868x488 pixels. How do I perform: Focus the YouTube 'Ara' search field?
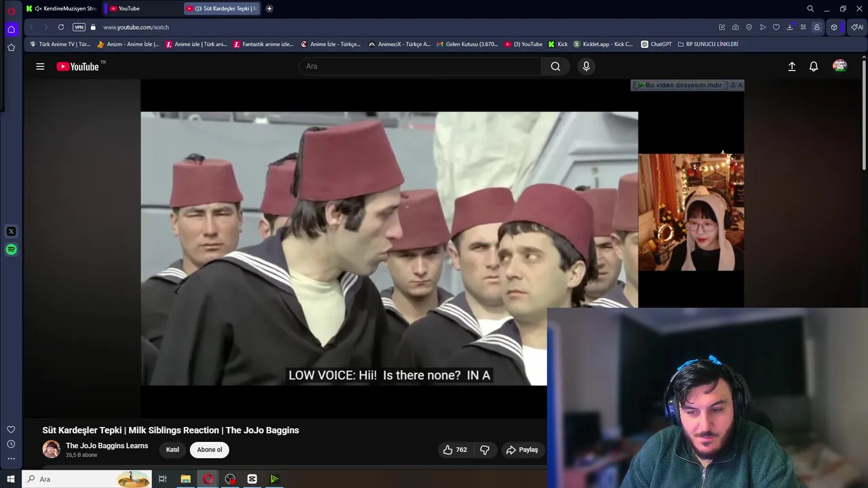pos(420,66)
